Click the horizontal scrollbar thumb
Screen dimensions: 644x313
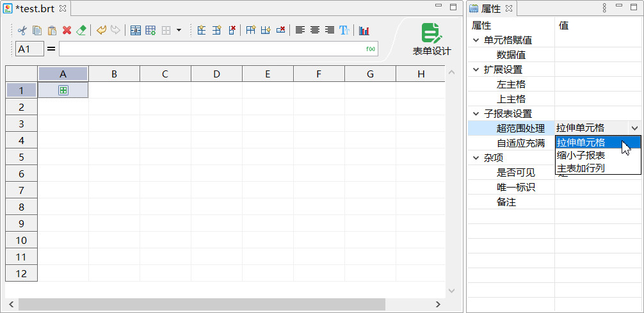click(202, 305)
